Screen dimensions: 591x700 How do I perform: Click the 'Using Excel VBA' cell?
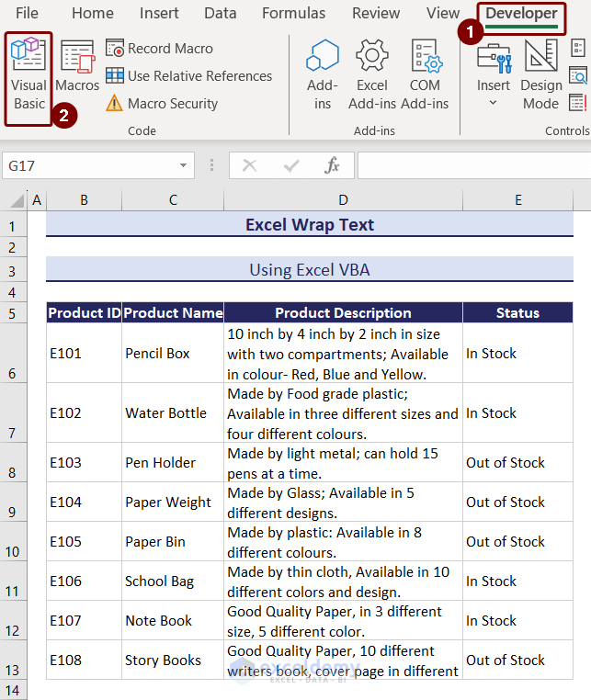click(310, 270)
